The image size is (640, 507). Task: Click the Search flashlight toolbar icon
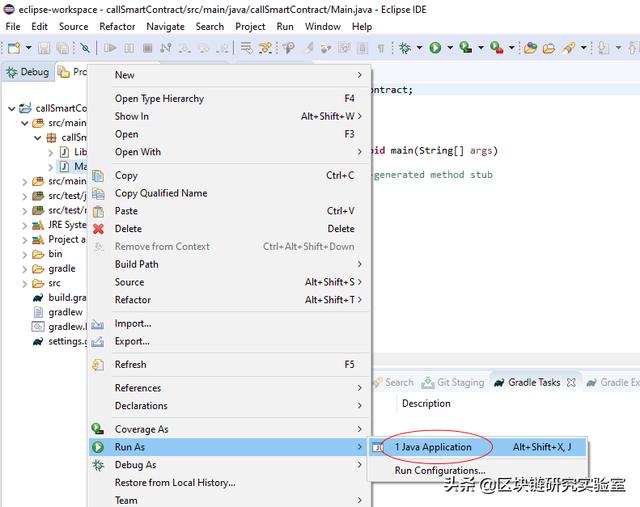[x=569, y=48]
